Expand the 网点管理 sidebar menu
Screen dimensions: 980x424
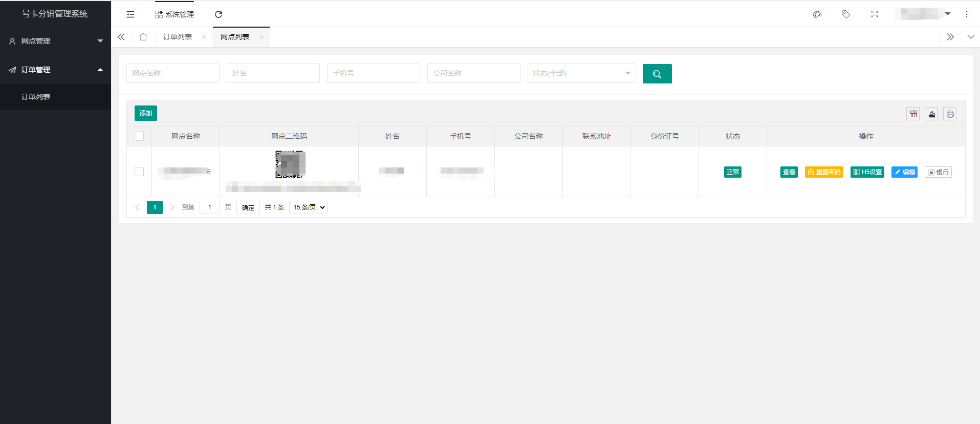click(55, 41)
